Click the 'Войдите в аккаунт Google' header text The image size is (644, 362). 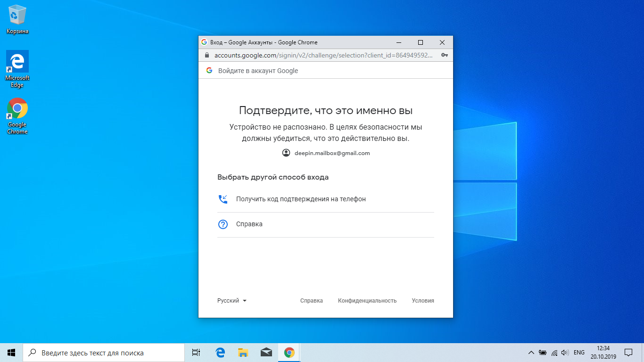click(x=258, y=71)
